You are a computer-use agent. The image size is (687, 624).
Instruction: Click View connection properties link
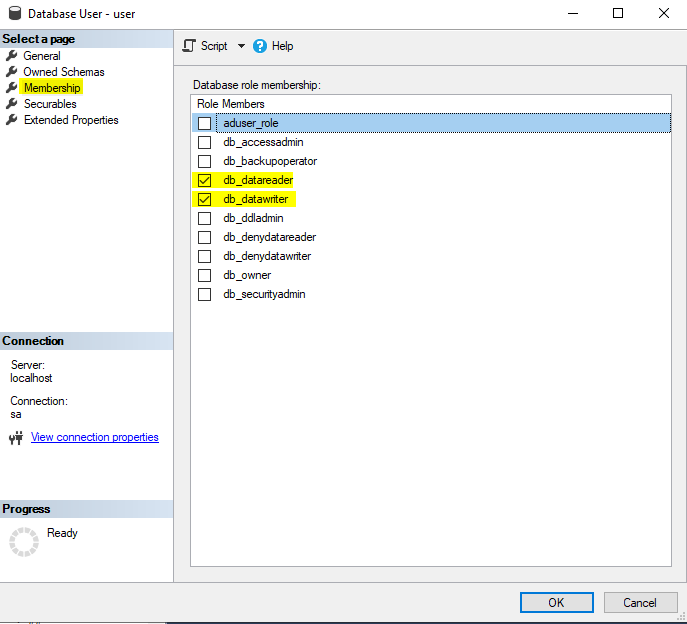[95, 437]
